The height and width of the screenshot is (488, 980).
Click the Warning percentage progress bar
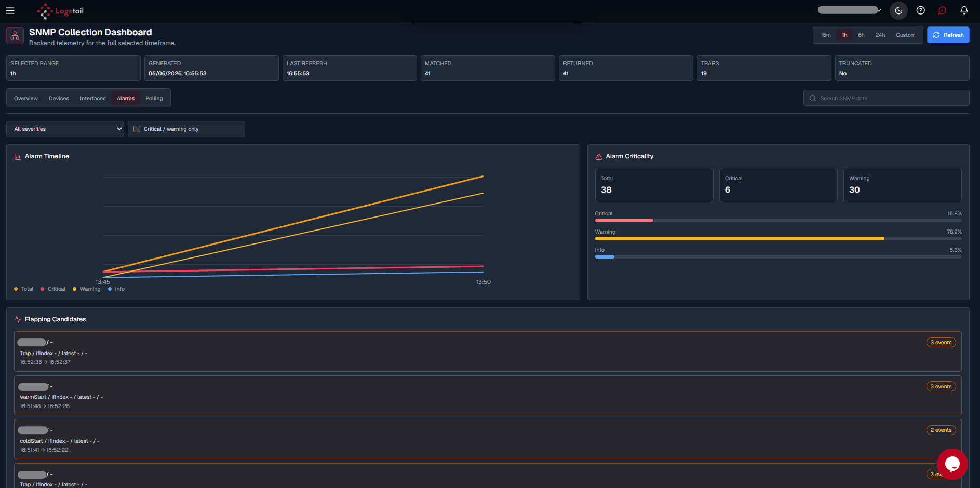pyautogui.click(x=778, y=239)
